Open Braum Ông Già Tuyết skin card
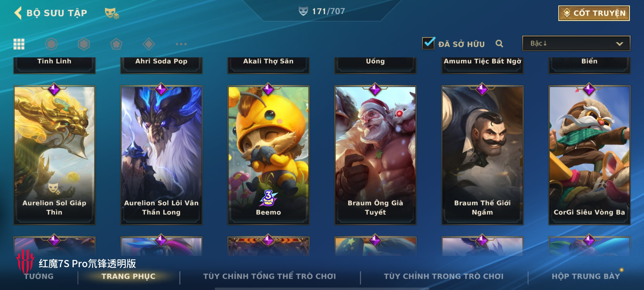 [x=375, y=155]
